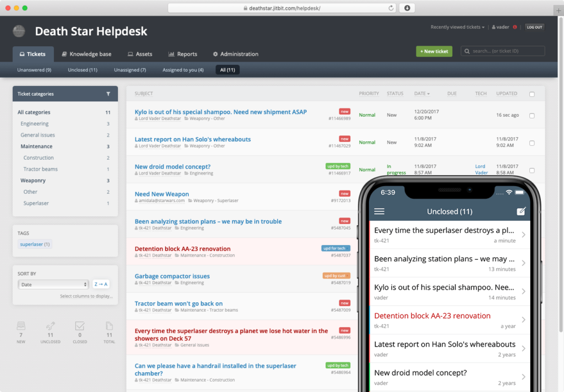Check the select-all checkbox in the ticket header
Screen dimensions: 564x392
[x=532, y=94]
